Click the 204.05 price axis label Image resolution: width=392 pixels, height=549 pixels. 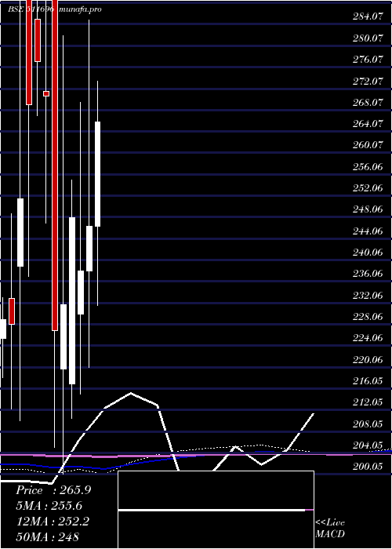tap(368, 445)
